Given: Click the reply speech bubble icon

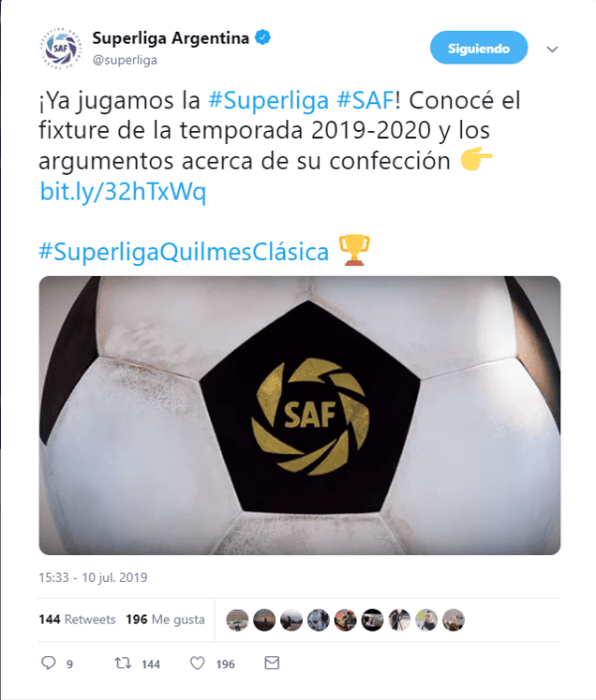Looking at the screenshot, I should pyautogui.click(x=49, y=663).
